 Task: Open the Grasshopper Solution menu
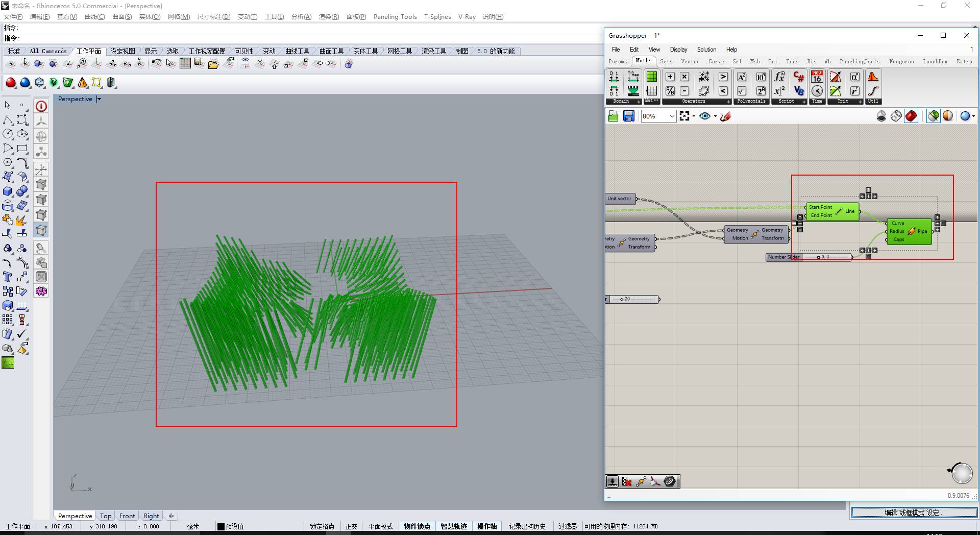click(706, 50)
